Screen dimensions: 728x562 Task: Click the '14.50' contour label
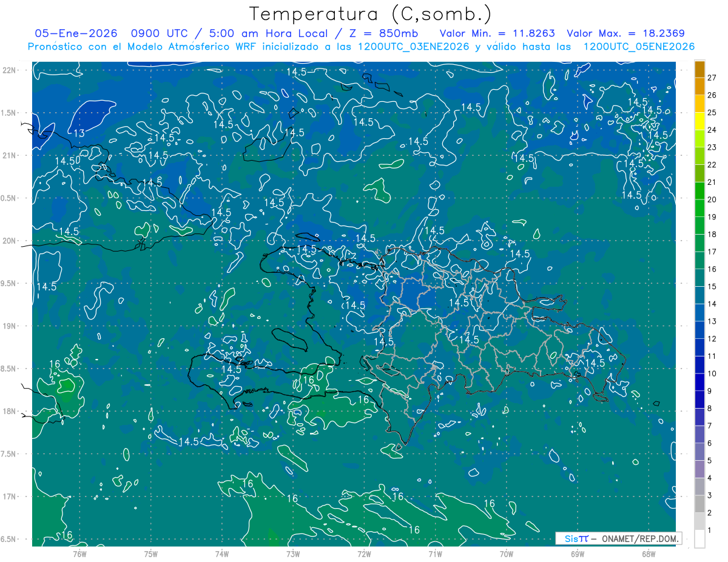[x=67, y=161]
